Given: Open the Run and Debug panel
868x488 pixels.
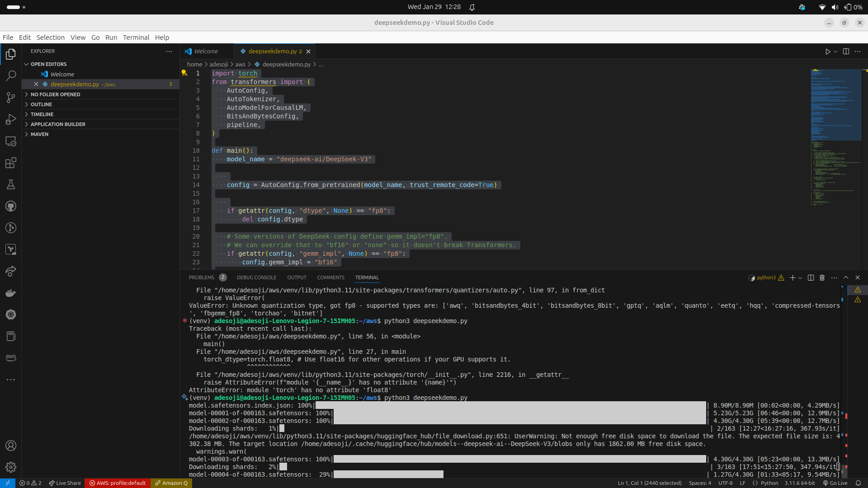Looking at the screenshot, I should (x=11, y=119).
